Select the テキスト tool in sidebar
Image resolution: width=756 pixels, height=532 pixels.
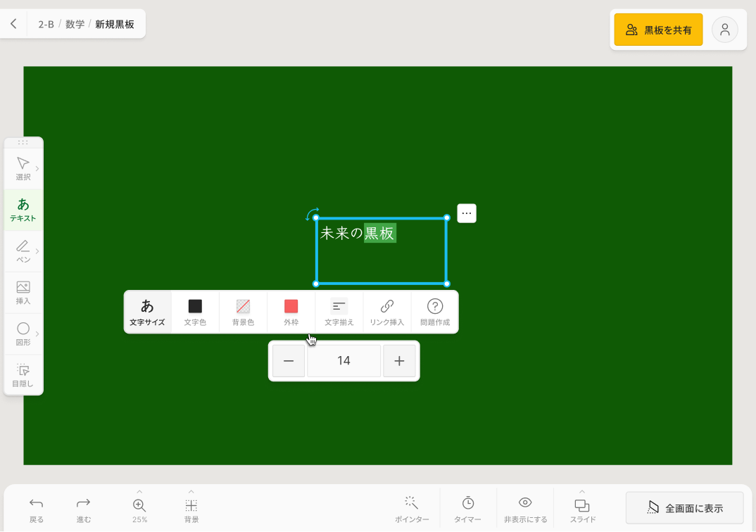click(23, 210)
